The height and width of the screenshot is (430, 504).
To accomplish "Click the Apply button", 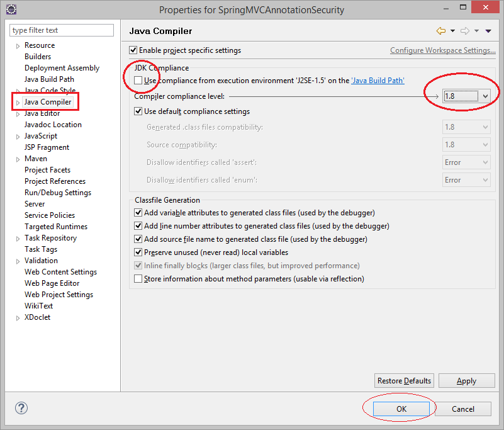I will [x=466, y=380].
